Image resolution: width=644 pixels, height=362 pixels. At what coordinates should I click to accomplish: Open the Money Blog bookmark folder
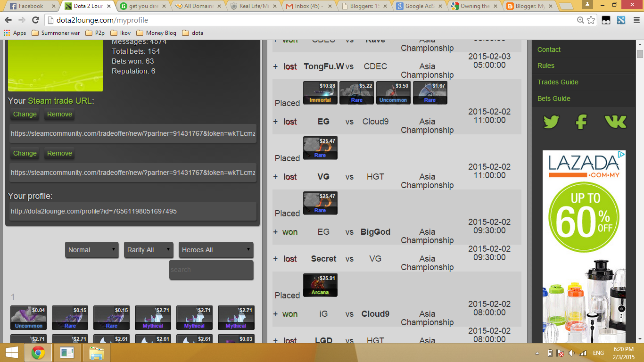click(x=156, y=33)
